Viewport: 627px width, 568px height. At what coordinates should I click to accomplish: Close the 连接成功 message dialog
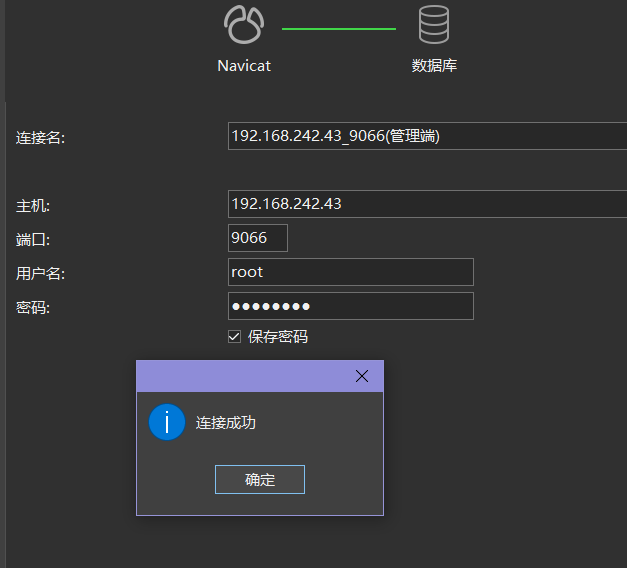click(362, 376)
